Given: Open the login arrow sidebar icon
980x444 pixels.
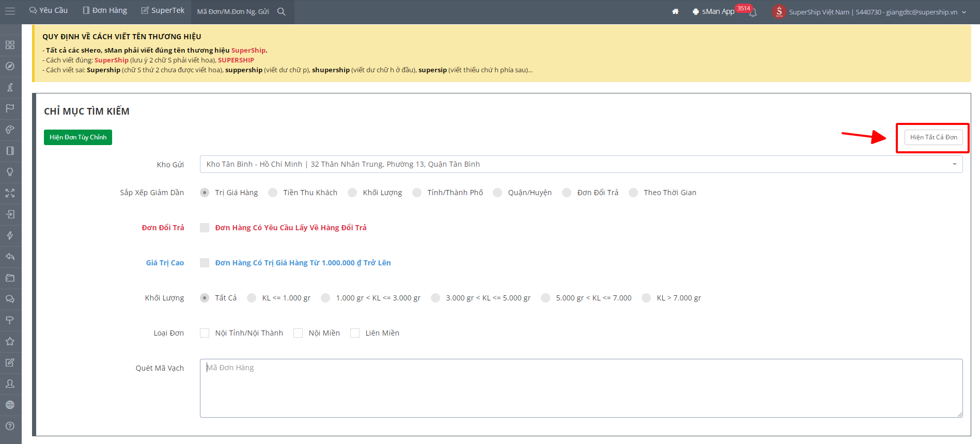Looking at the screenshot, I should pos(10,214).
